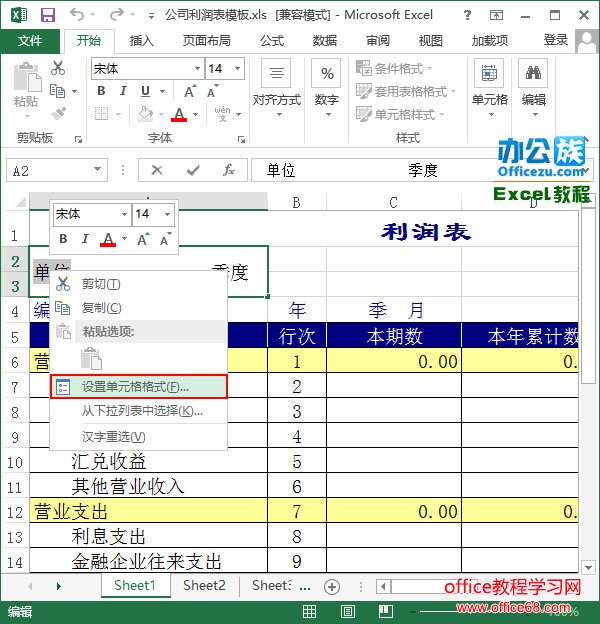Open the font dialog launcher in 字体 group

[241, 139]
